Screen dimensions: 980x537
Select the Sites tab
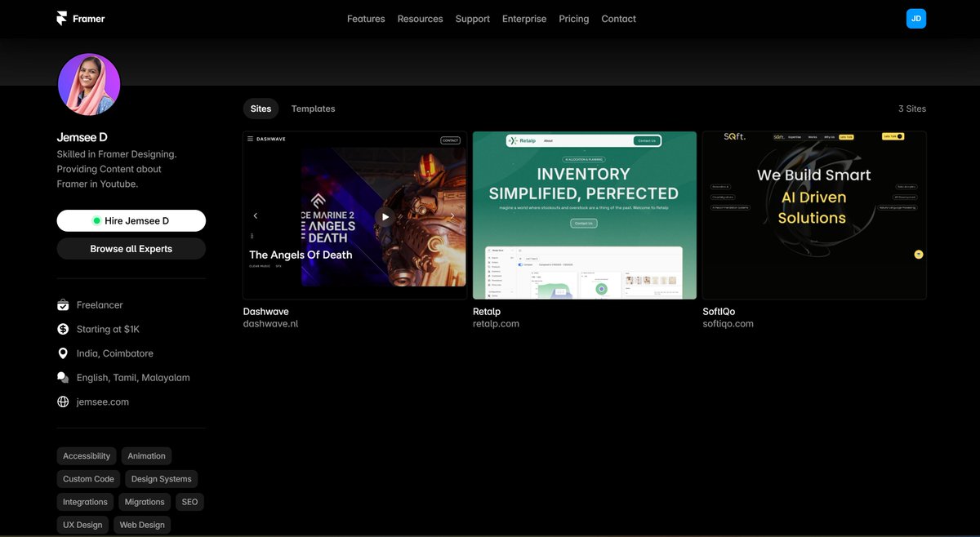261,109
